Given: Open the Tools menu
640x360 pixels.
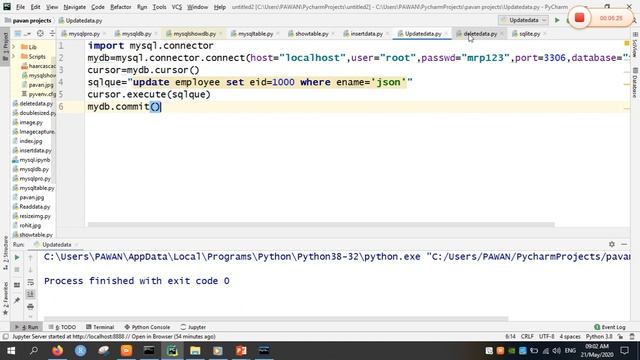Looking at the screenshot, I should 159,7.
